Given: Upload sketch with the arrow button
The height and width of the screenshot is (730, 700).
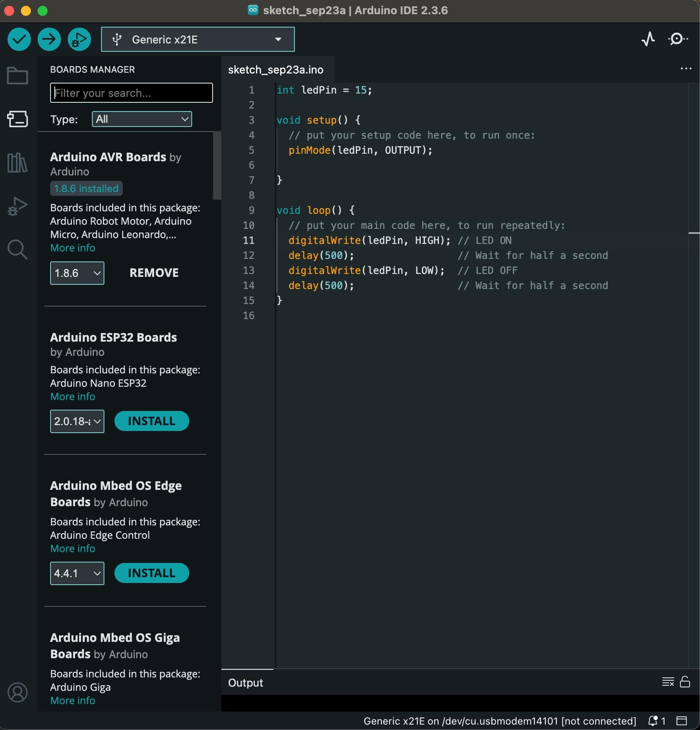Looking at the screenshot, I should (49, 40).
